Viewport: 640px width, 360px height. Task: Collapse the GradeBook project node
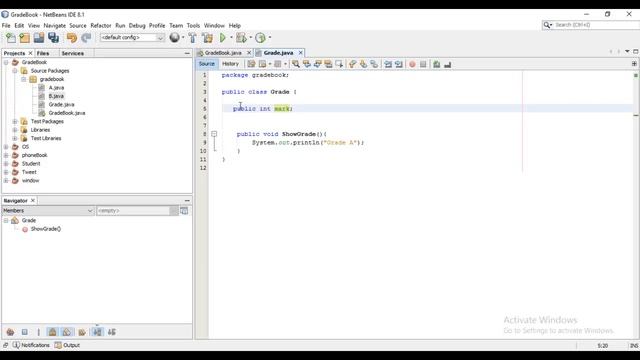point(6,62)
